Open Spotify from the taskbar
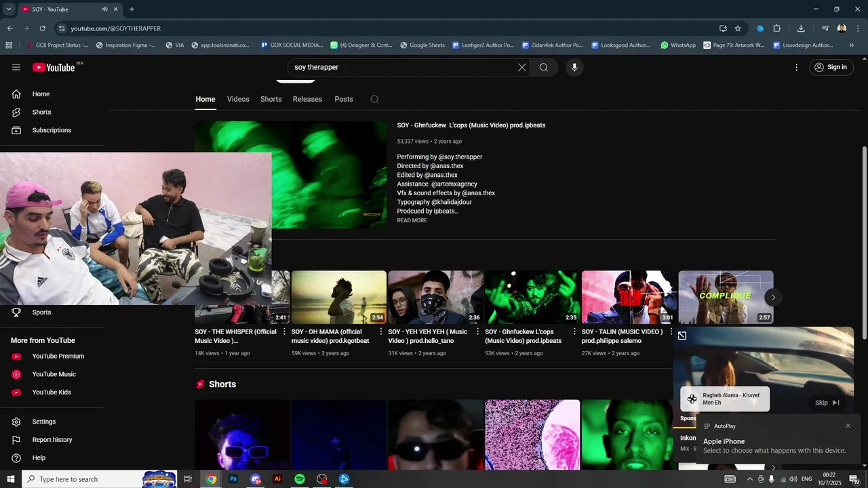 coord(300,479)
